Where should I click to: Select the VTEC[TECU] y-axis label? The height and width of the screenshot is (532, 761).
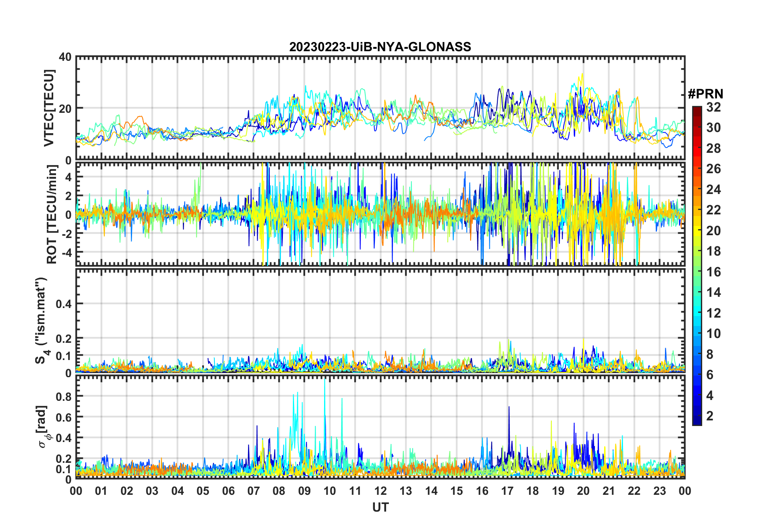coord(49,108)
